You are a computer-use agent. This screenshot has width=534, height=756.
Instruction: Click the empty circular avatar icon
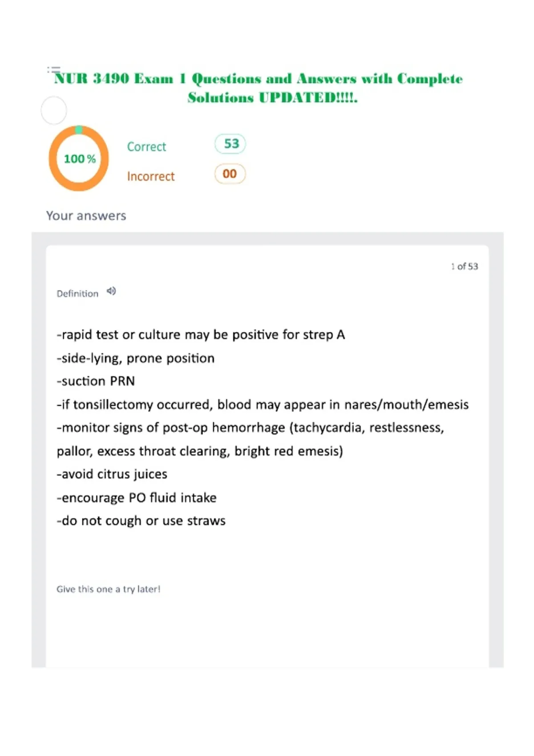[x=54, y=110]
